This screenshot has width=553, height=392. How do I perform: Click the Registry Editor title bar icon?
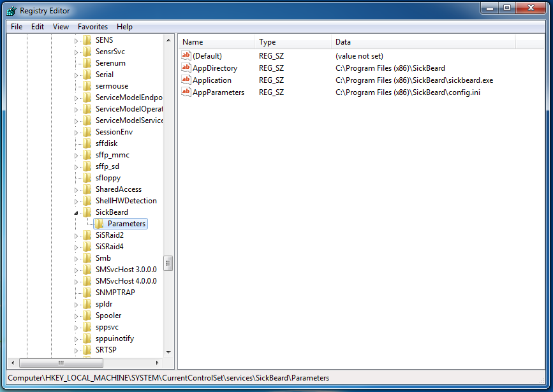tap(11, 11)
